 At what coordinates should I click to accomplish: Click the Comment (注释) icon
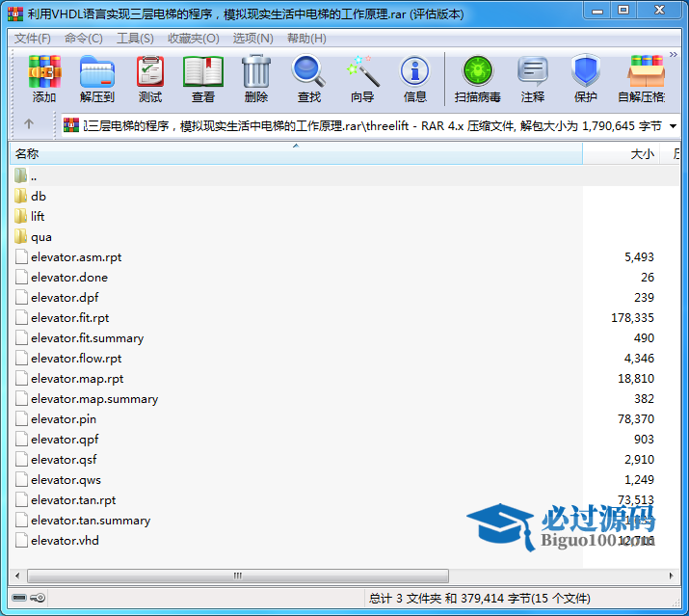pos(533,70)
